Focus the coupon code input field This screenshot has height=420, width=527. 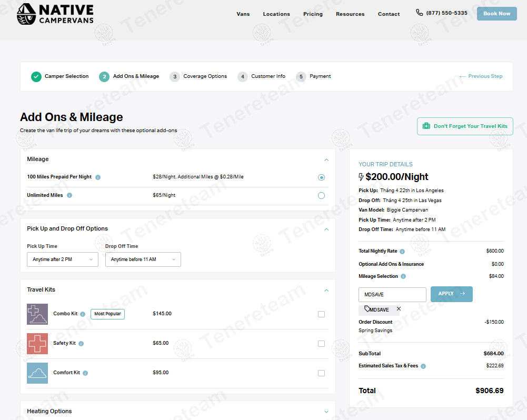392,295
